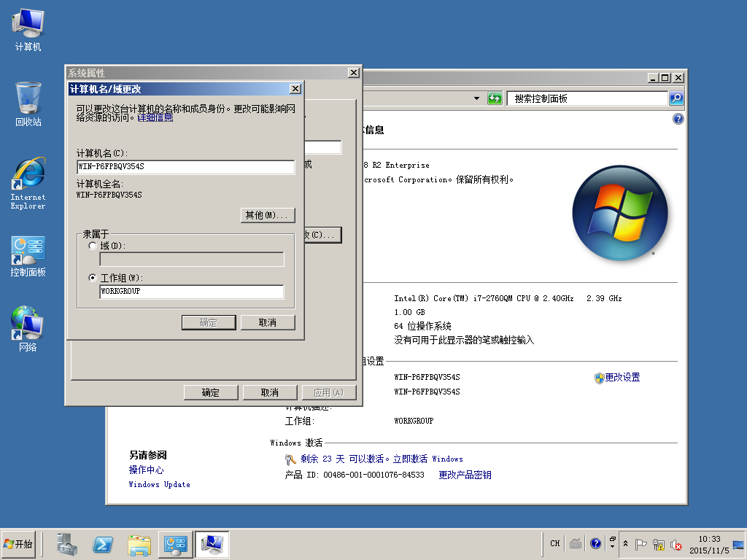This screenshot has width=747, height=560.
Task: Close the 系统属性 window
Action: (x=354, y=72)
